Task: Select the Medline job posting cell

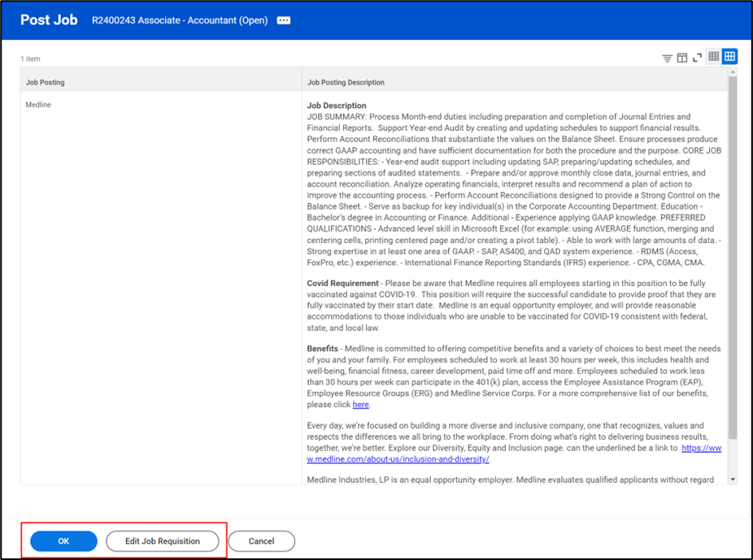Action: coord(38,105)
